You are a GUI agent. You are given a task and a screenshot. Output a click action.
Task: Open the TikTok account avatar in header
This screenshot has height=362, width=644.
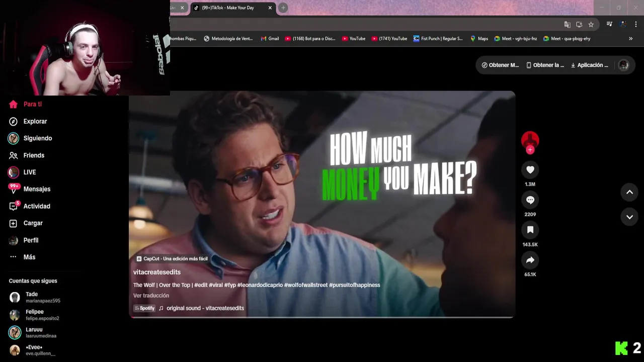point(623,65)
